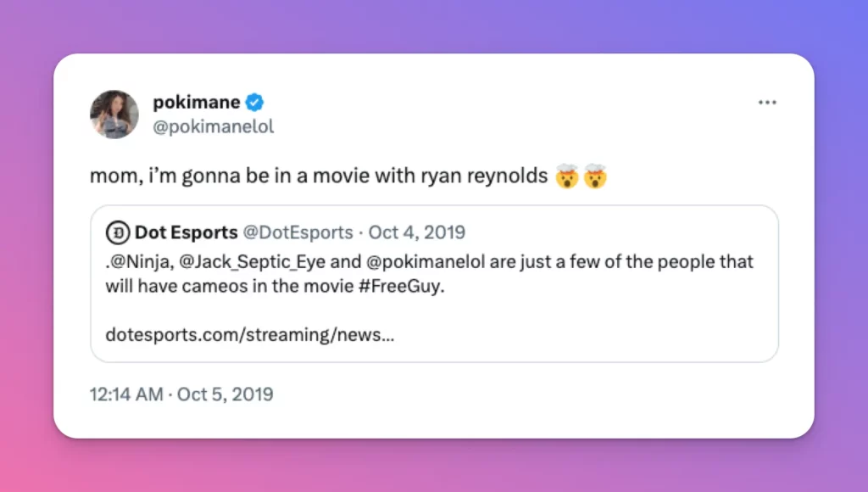Open the pokimane display name link
This screenshot has height=492, width=868.
pyautogui.click(x=196, y=103)
